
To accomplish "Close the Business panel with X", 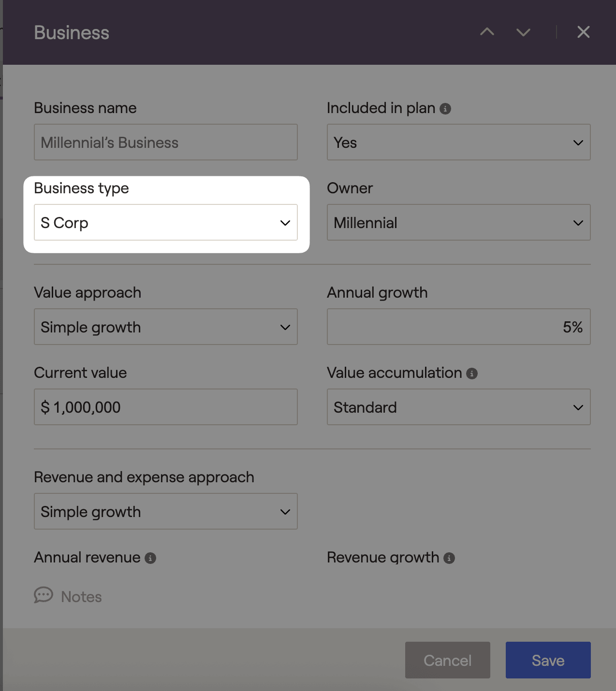I will point(583,32).
